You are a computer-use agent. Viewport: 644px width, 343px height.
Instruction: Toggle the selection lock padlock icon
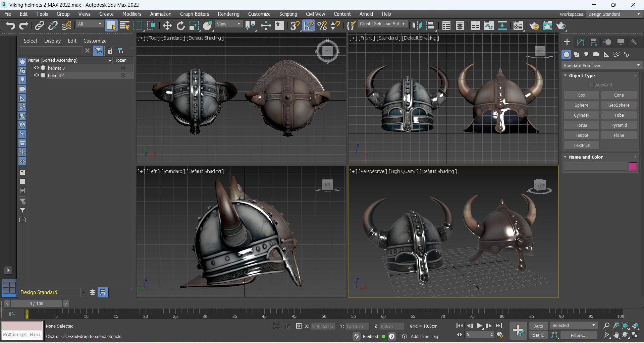(x=288, y=326)
